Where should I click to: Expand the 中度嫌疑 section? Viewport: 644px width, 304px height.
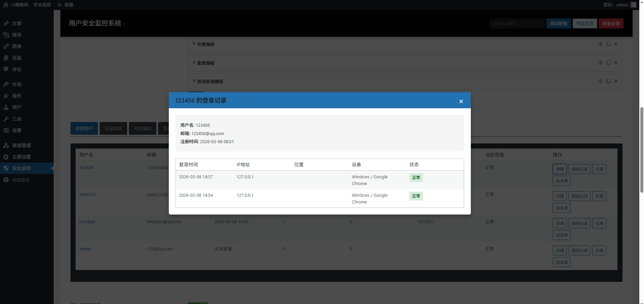[205, 44]
